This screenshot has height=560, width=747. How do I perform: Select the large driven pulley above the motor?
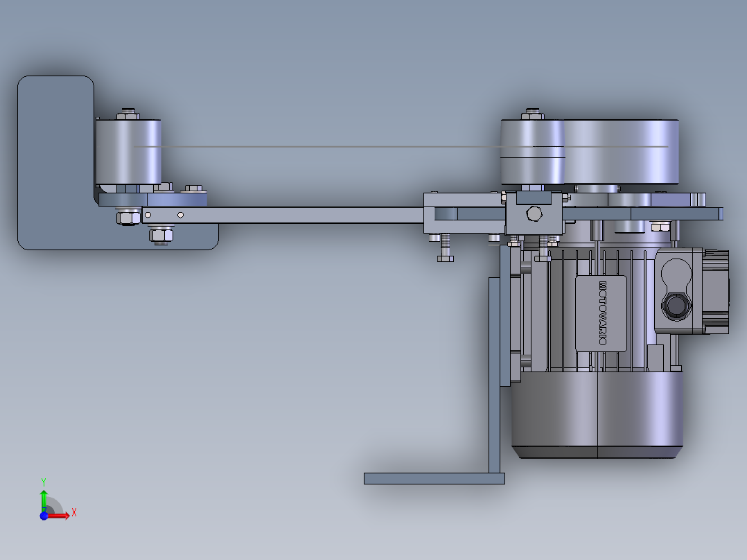click(x=621, y=152)
